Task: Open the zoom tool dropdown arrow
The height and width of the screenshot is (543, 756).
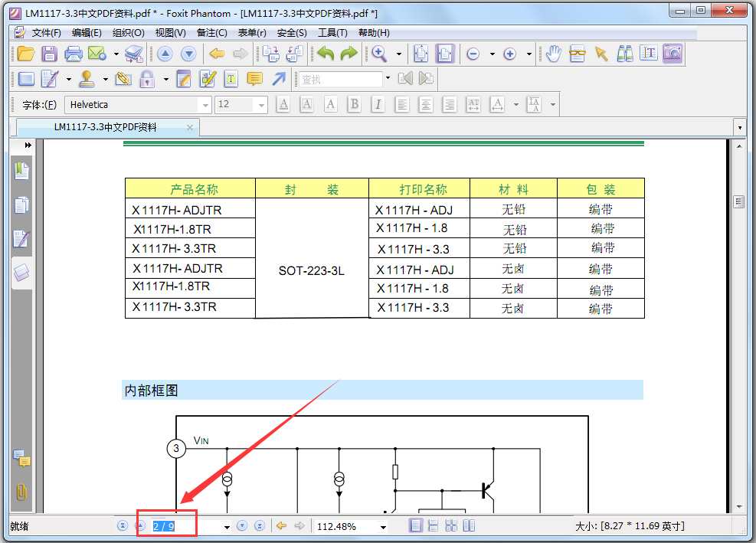Action: [x=399, y=54]
